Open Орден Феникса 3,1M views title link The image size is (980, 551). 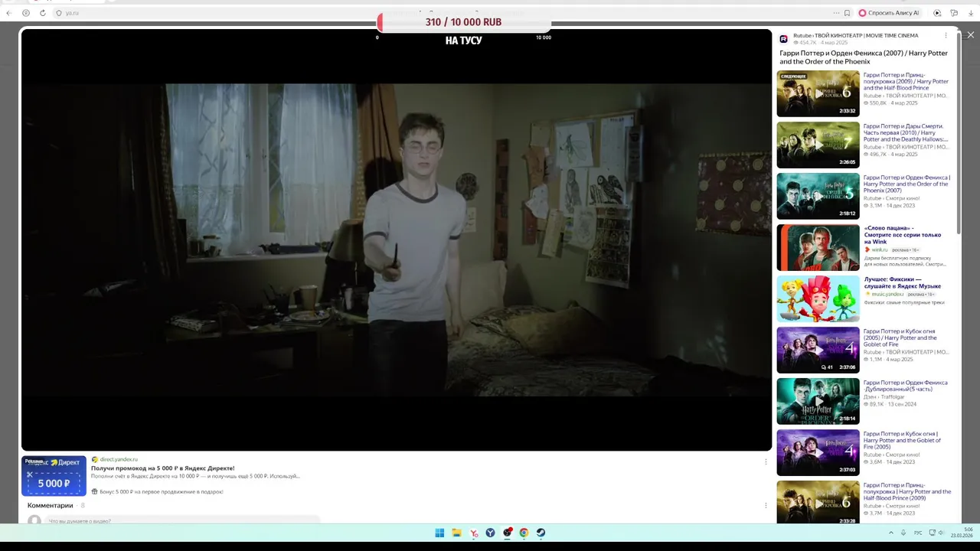point(906,184)
